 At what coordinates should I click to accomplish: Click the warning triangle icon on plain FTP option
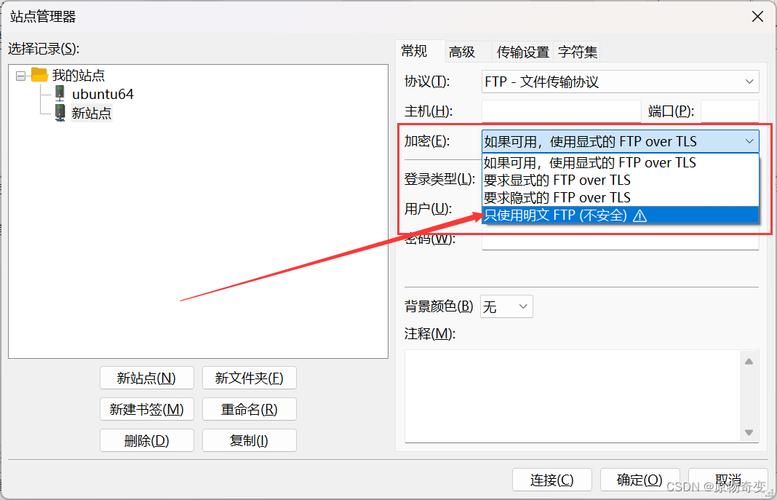[x=640, y=216]
